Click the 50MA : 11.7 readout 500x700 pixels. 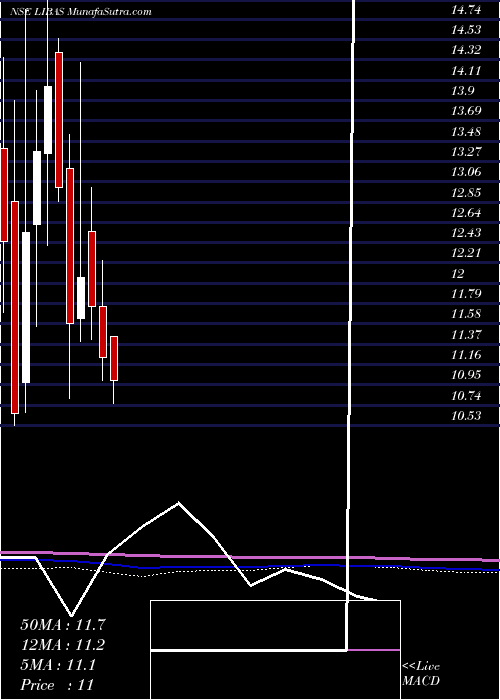pyautogui.click(x=63, y=625)
